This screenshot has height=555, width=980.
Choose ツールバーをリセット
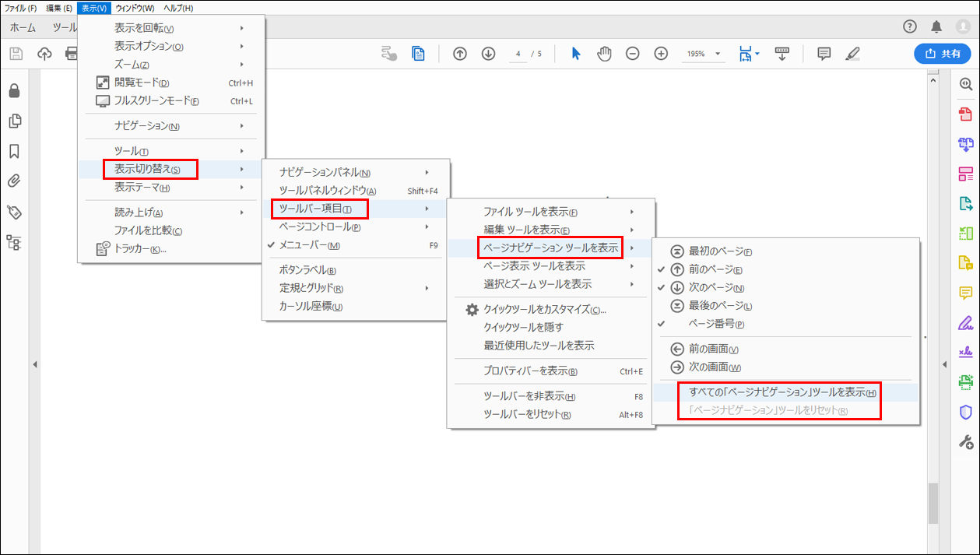tap(551, 414)
